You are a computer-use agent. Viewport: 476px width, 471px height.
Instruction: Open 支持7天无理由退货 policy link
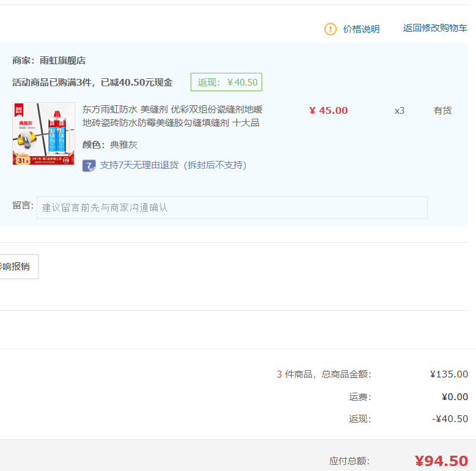click(173, 165)
